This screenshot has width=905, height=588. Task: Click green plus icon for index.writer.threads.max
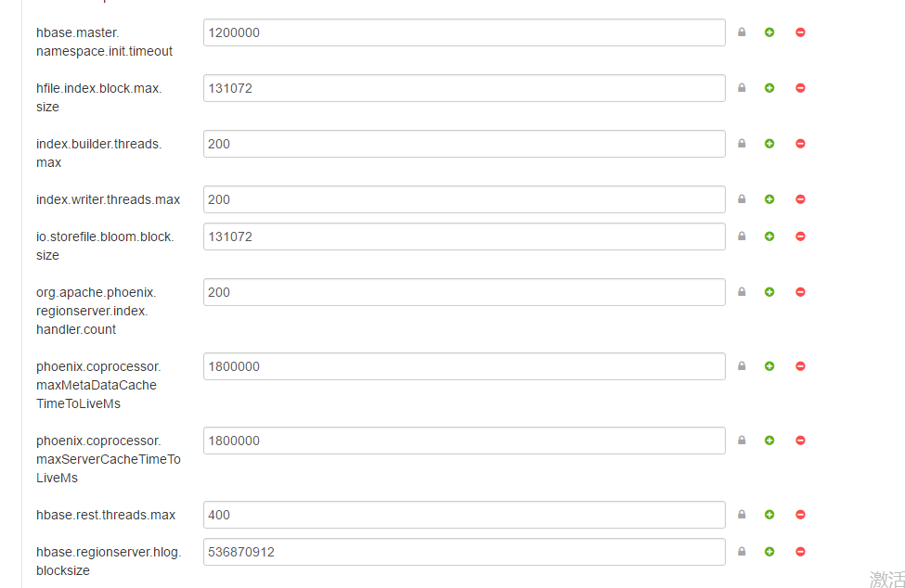[769, 199]
